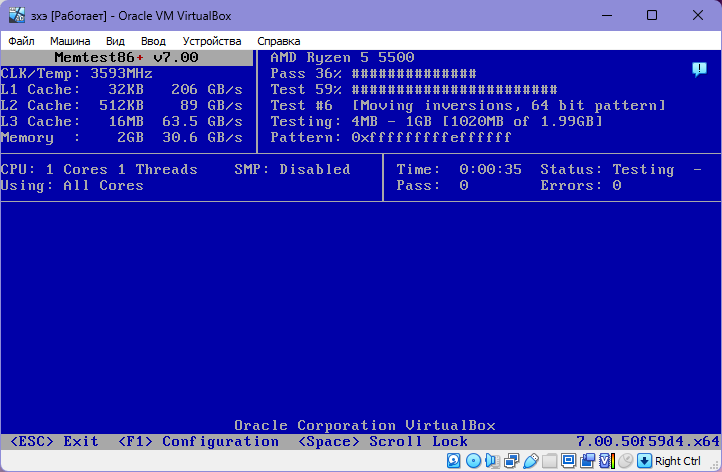Image resolution: width=722 pixels, height=472 pixels.
Task: Click the mouse integration indicator
Action: point(625,461)
